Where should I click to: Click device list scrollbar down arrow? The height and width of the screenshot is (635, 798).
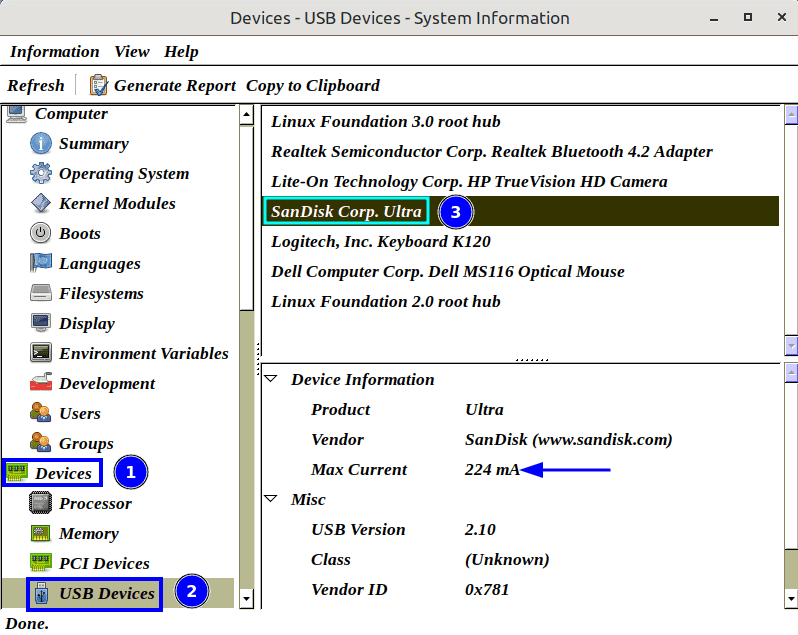pos(791,345)
